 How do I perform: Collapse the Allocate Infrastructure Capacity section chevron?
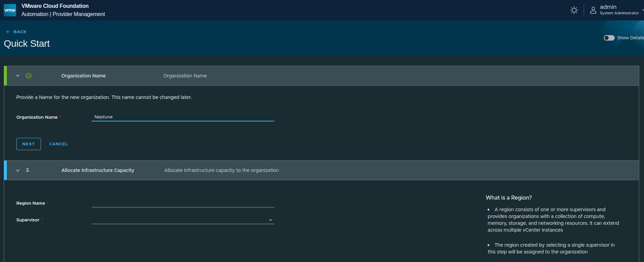click(x=18, y=170)
